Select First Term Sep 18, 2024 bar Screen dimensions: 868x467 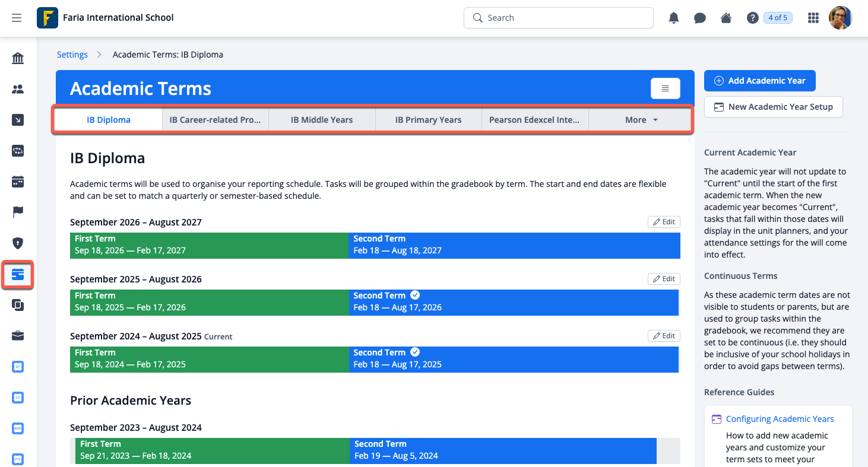tap(209, 358)
